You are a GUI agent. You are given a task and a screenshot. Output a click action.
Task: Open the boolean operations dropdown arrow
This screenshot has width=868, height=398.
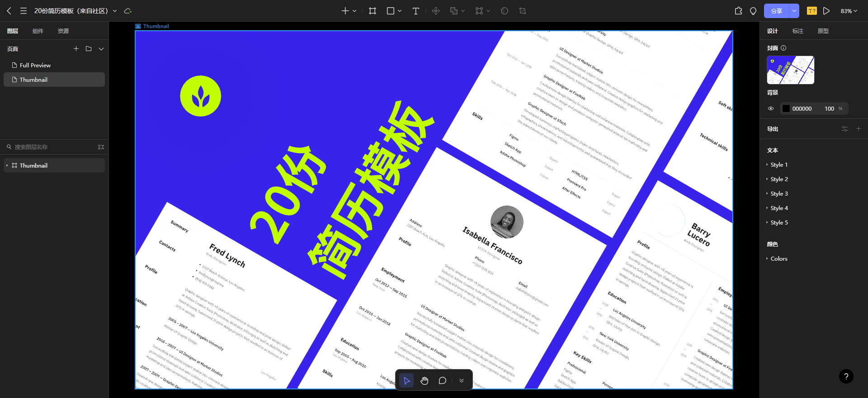[x=463, y=11]
